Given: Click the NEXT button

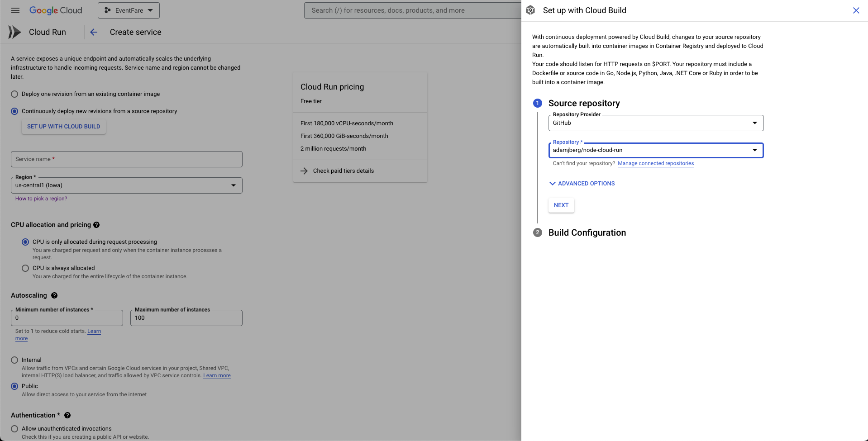Looking at the screenshot, I should coord(561,205).
